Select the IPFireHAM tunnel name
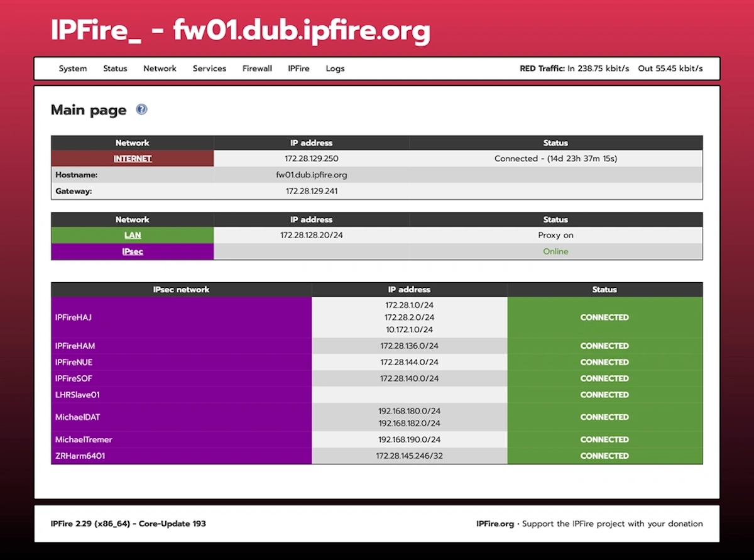 tap(75, 346)
